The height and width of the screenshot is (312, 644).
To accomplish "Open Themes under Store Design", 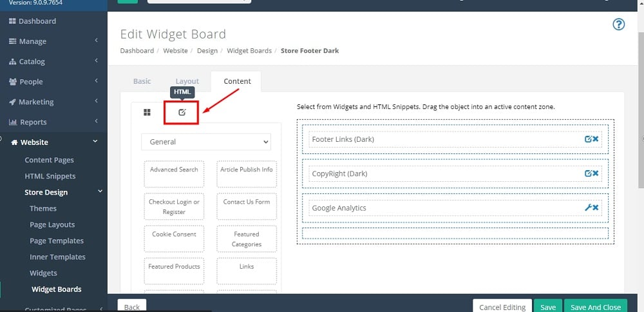I will click(x=43, y=208).
